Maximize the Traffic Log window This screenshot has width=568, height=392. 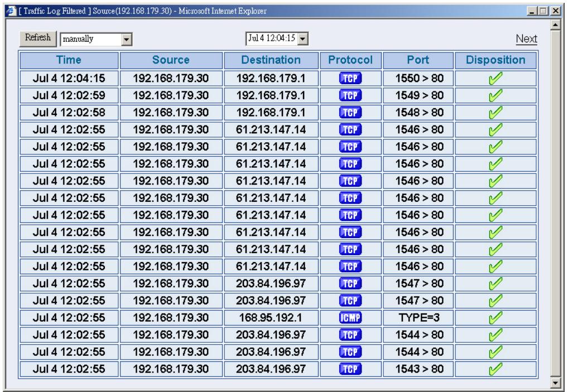543,11
